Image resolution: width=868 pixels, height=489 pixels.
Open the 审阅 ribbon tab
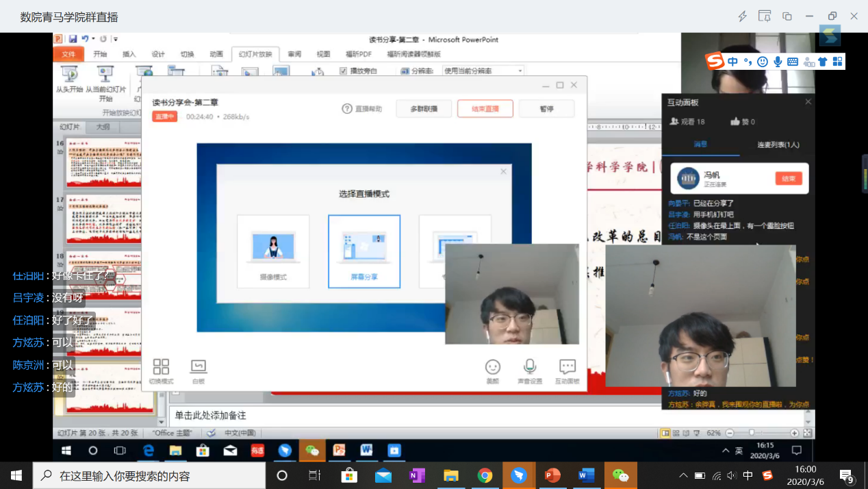point(294,54)
